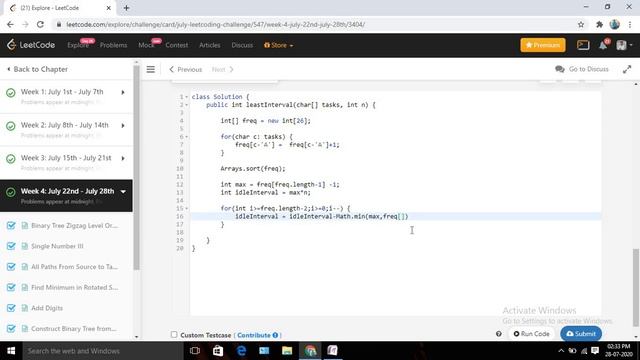Submit the solution
This screenshot has width=640, height=360.
[x=581, y=334]
